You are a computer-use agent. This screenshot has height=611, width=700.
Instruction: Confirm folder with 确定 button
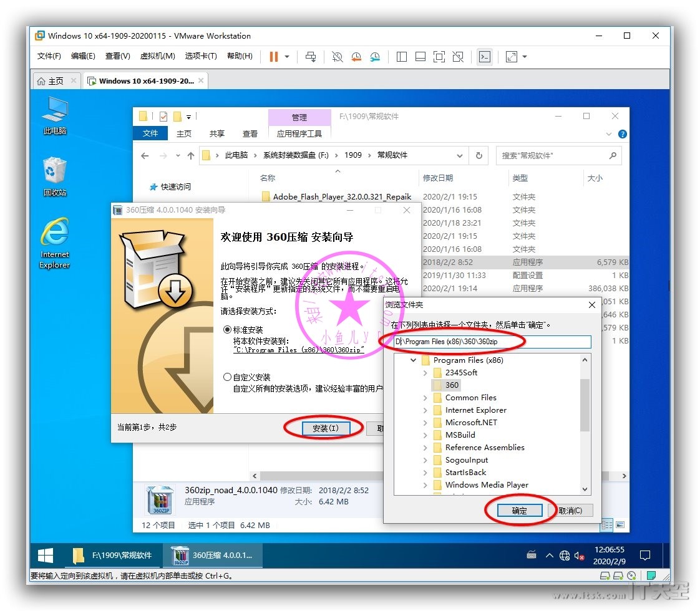pyautogui.click(x=519, y=511)
